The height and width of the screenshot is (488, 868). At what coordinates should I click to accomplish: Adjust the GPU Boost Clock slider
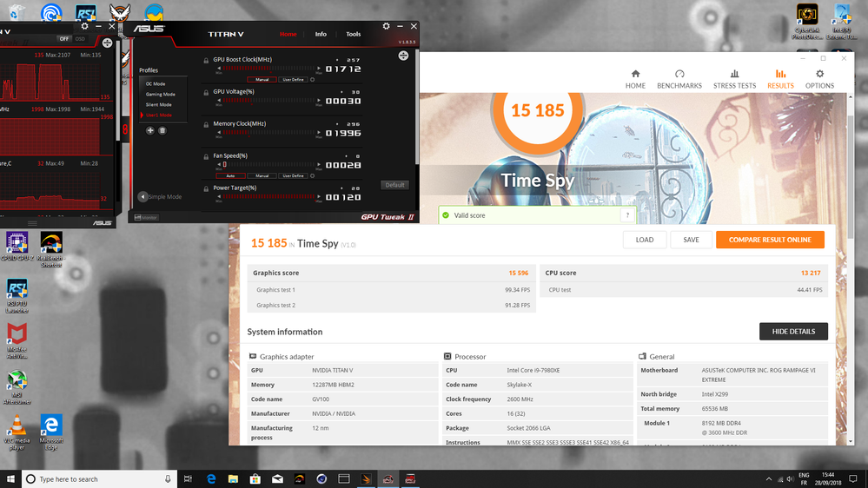click(x=268, y=69)
